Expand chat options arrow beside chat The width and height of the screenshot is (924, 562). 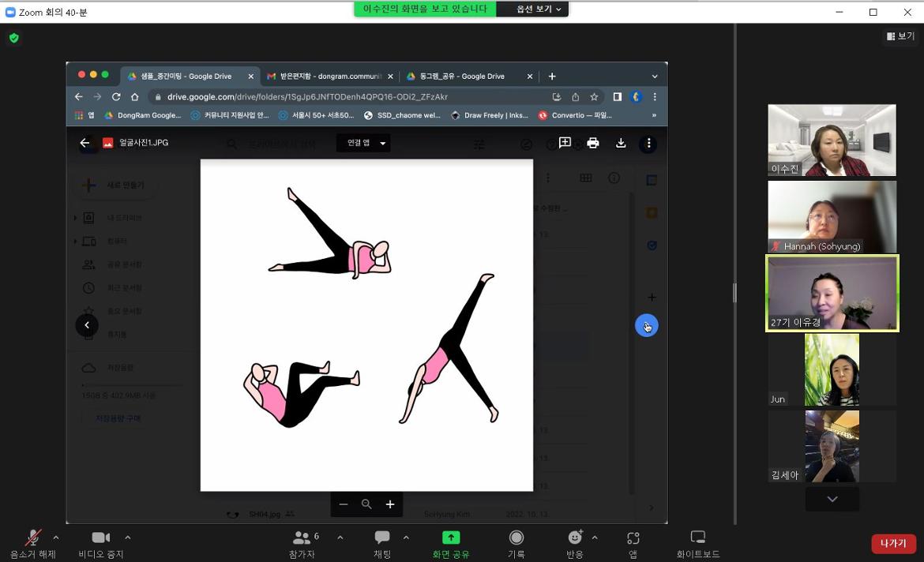(406, 538)
